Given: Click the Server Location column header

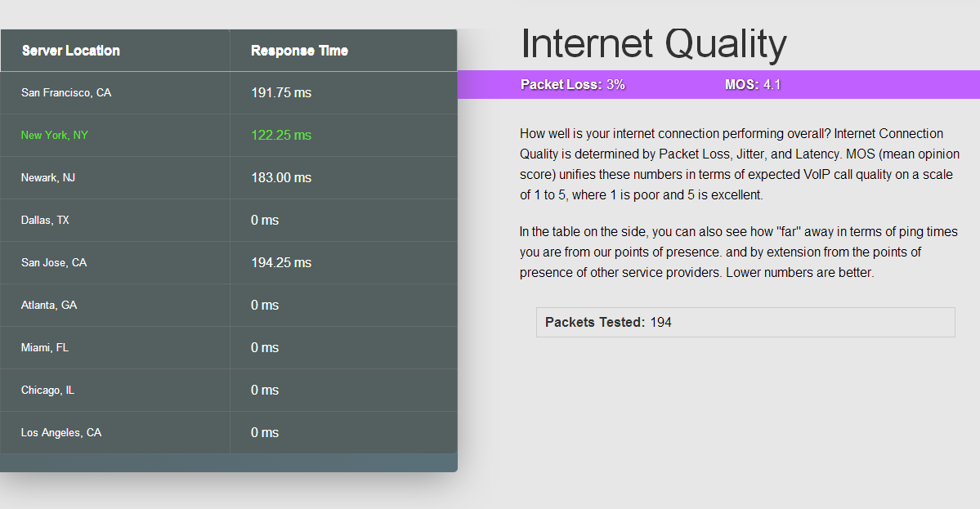Looking at the screenshot, I should coord(70,51).
